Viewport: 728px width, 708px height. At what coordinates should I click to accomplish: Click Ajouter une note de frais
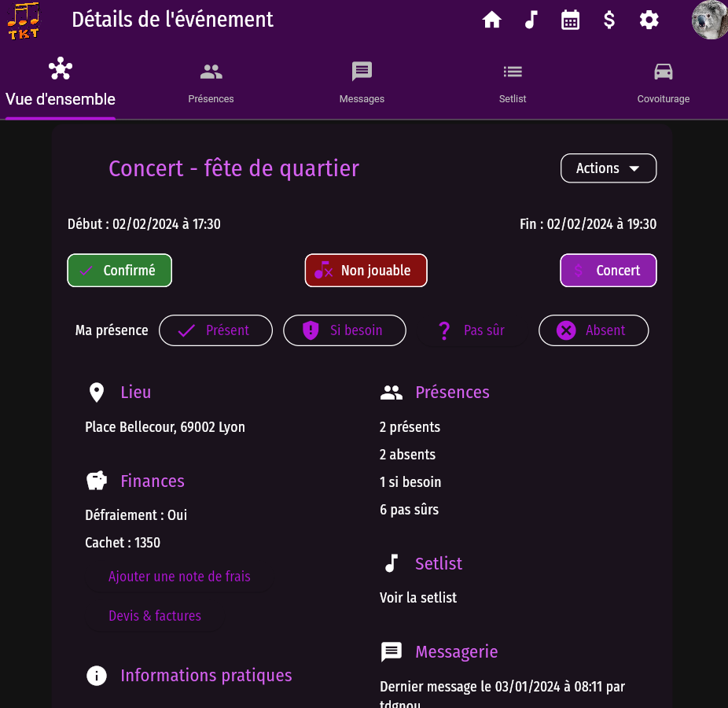pos(179,577)
